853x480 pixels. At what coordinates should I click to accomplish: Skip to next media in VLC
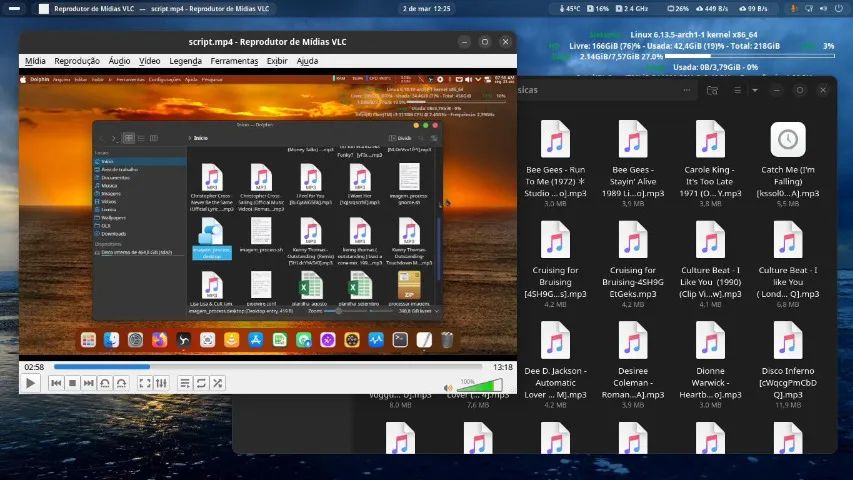click(89, 384)
